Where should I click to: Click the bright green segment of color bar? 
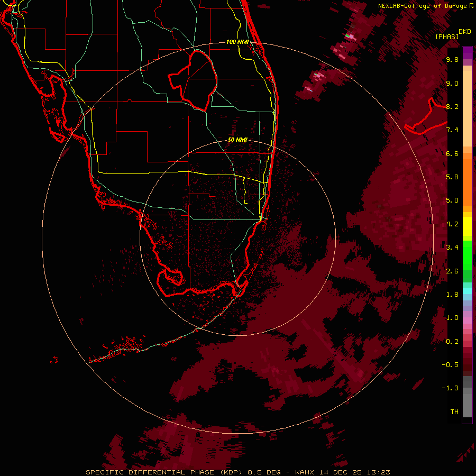pyautogui.click(x=467, y=255)
